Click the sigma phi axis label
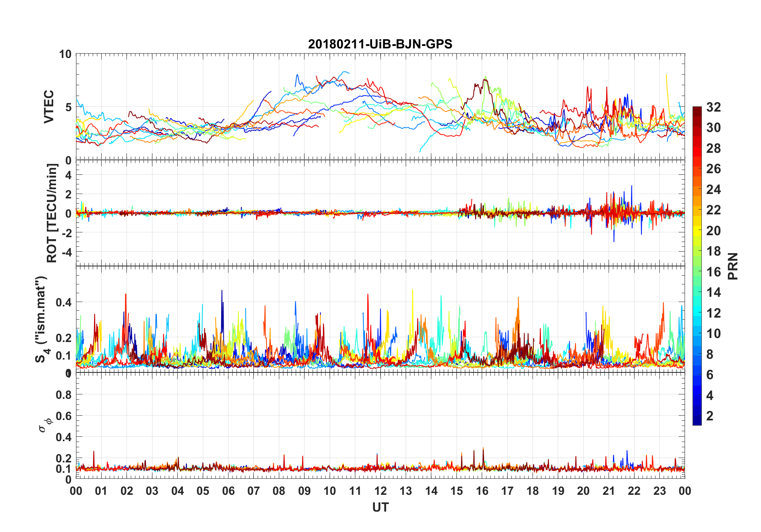Viewport: 761px width, 532px height. [45, 425]
